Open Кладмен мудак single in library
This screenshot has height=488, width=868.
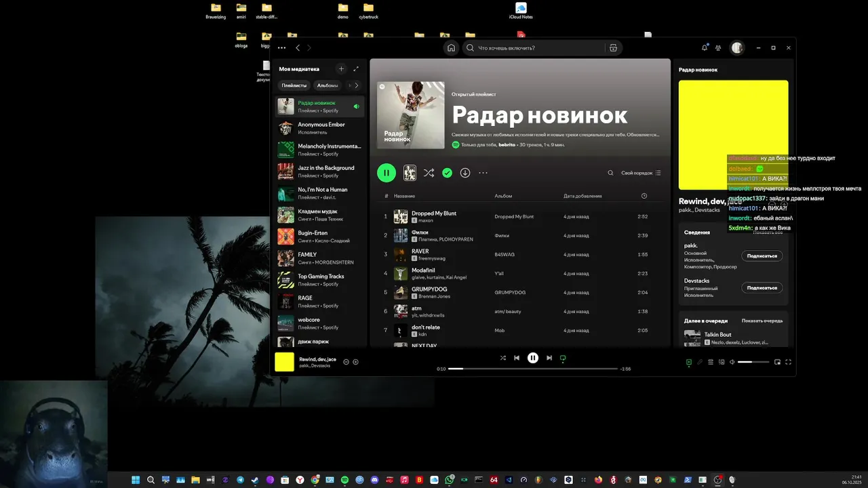320,215
